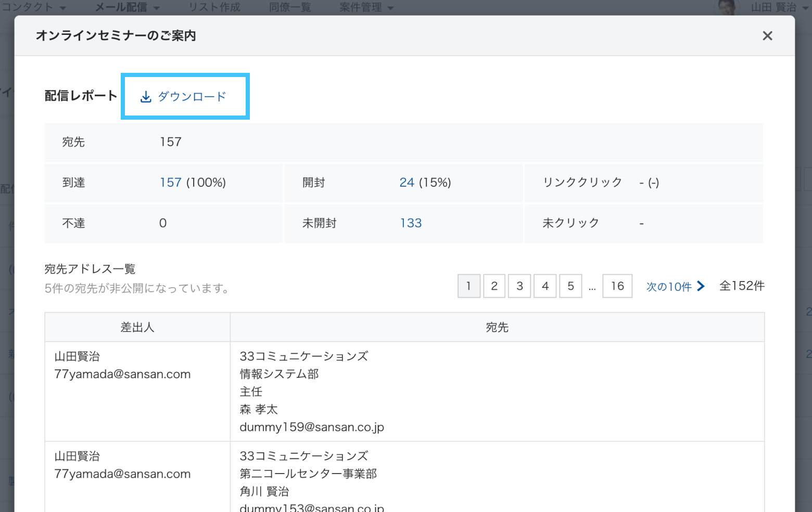The image size is (812, 512).
Task: Open the 133 unopened count link
Action: (x=411, y=223)
